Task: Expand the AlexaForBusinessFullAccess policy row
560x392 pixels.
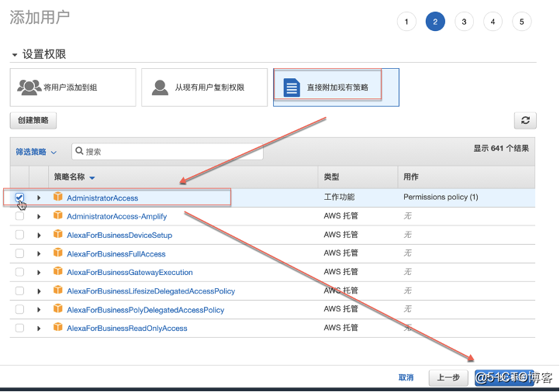Action: pyautogui.click(x=39, y=254)
